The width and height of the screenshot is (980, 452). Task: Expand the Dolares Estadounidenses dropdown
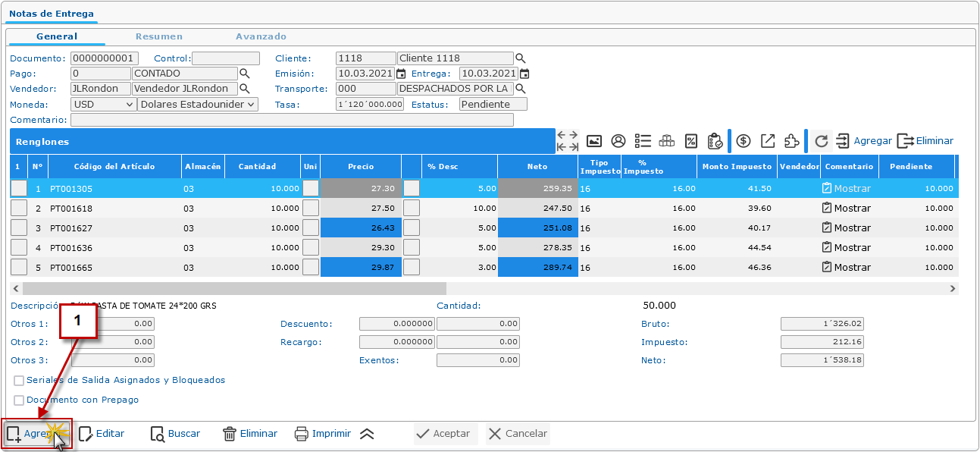pyautogui.click(x=198, y=104)
